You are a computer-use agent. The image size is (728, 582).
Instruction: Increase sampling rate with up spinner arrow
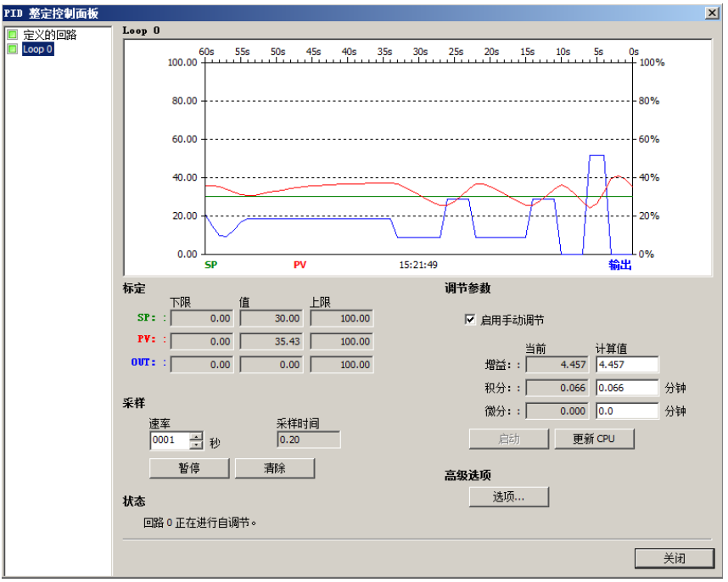click(x=196, y=437)
